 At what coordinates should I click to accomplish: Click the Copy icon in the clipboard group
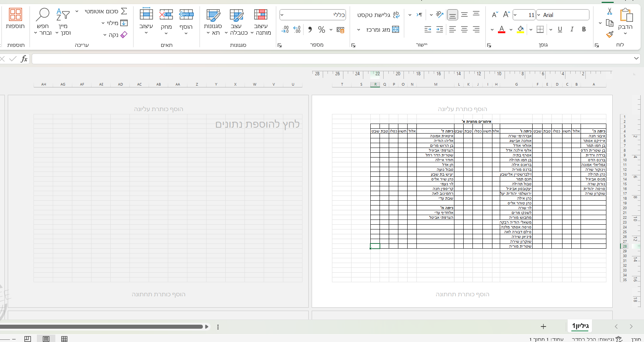pyautogui.click(x=609, y=23)
